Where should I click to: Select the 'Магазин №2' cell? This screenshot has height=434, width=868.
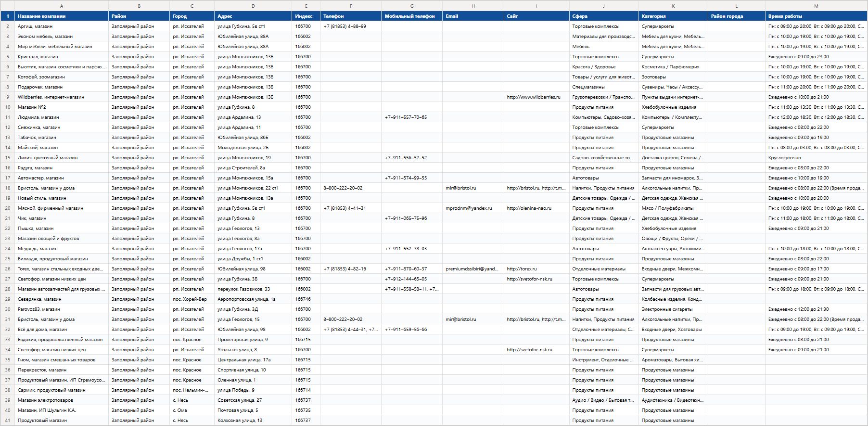coord(62,107)
